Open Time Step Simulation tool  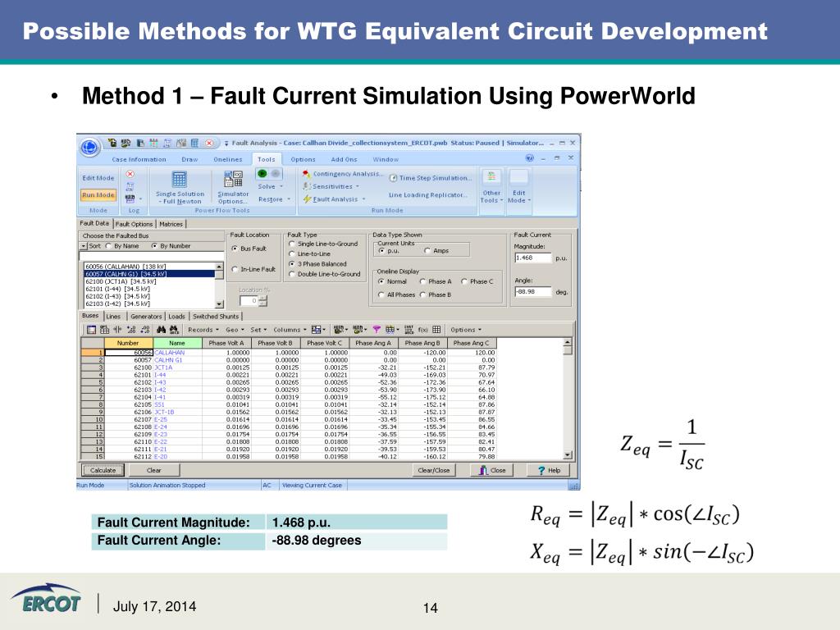[x=430, y=178]
